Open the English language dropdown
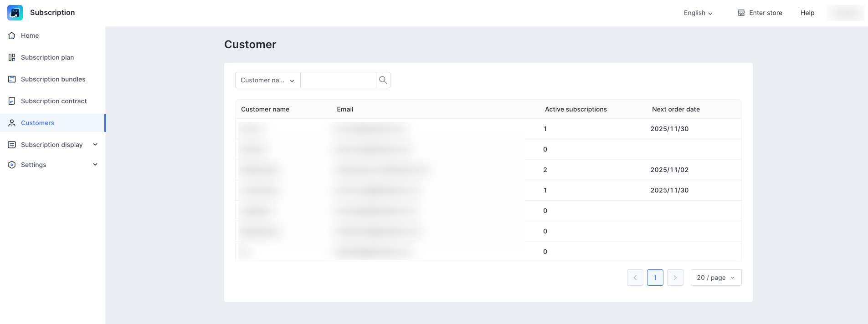Image resolution: width=868 pixels, height=324 pixels. click(x=698, y=13)
